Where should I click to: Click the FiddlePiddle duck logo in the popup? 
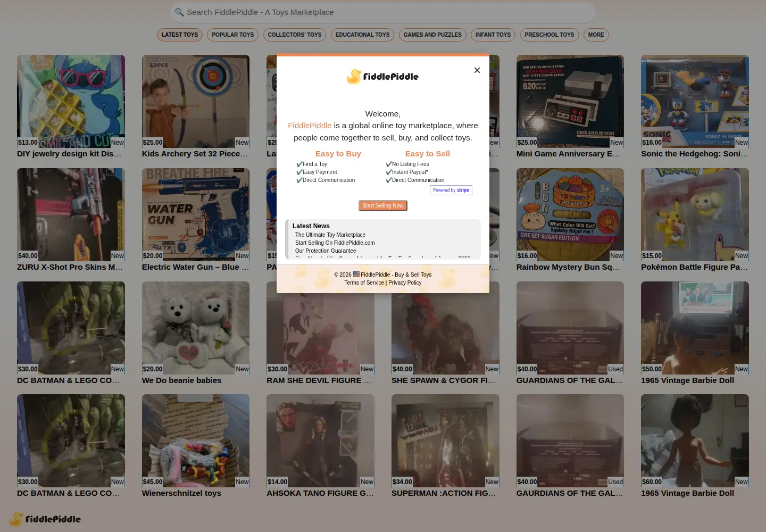[x=383, y=77]
